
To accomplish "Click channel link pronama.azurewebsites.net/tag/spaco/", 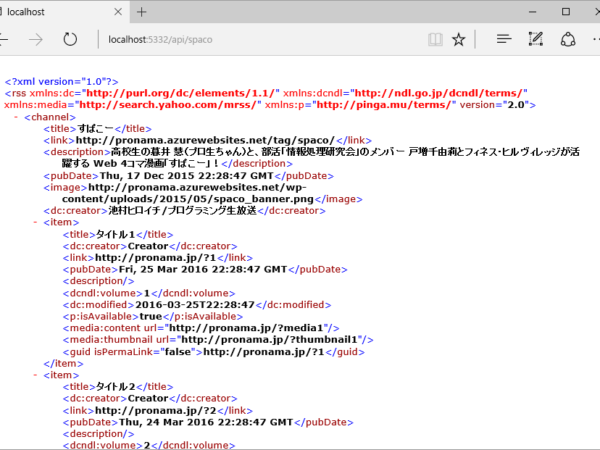I will [x=205, y=140].
